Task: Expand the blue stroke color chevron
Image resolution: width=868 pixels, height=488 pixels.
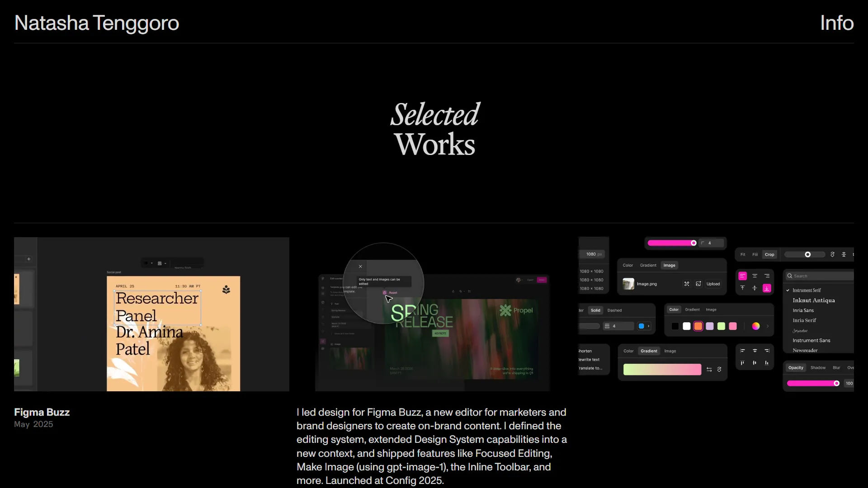Action: click(649, 326)
